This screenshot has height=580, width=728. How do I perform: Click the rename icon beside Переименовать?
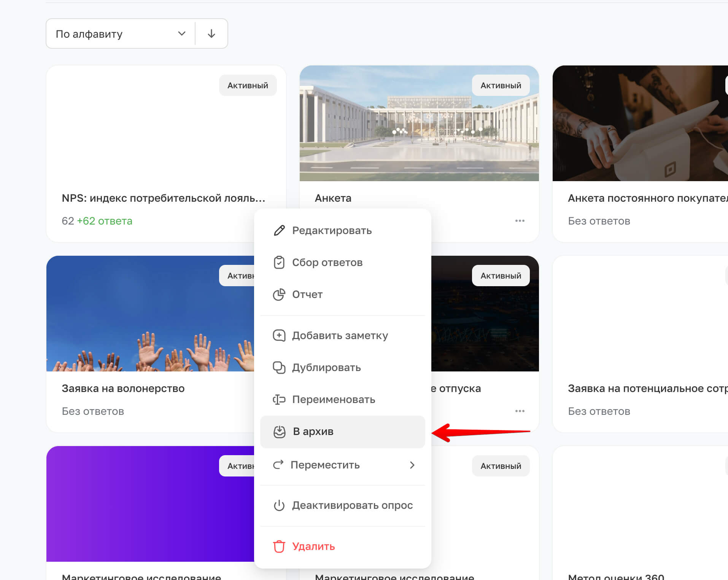click(279, 399)
